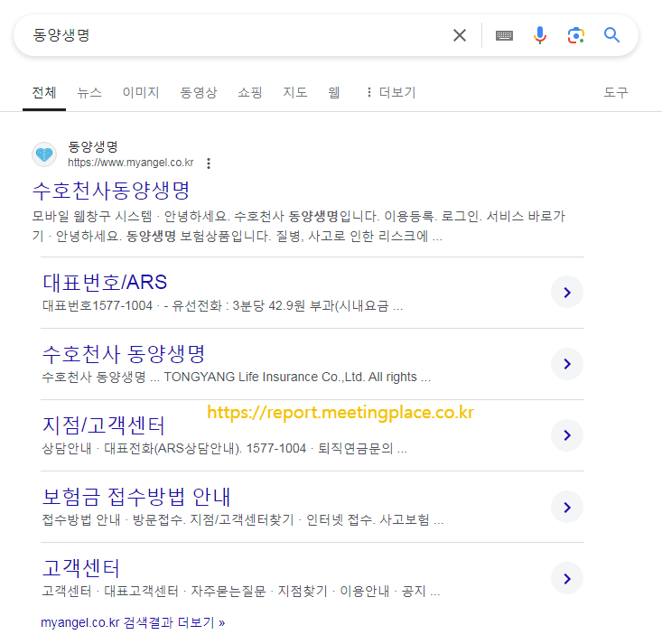
Task: Switch to the 쇼핑 tab
Action: pyautogui.click(x=250, y=92)
